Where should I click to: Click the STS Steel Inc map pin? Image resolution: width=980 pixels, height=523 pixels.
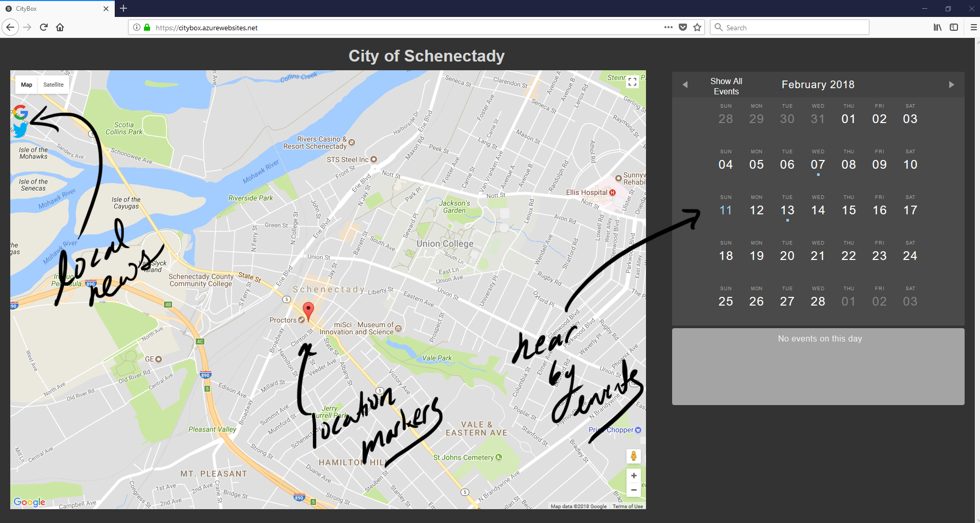coord(374,159)
